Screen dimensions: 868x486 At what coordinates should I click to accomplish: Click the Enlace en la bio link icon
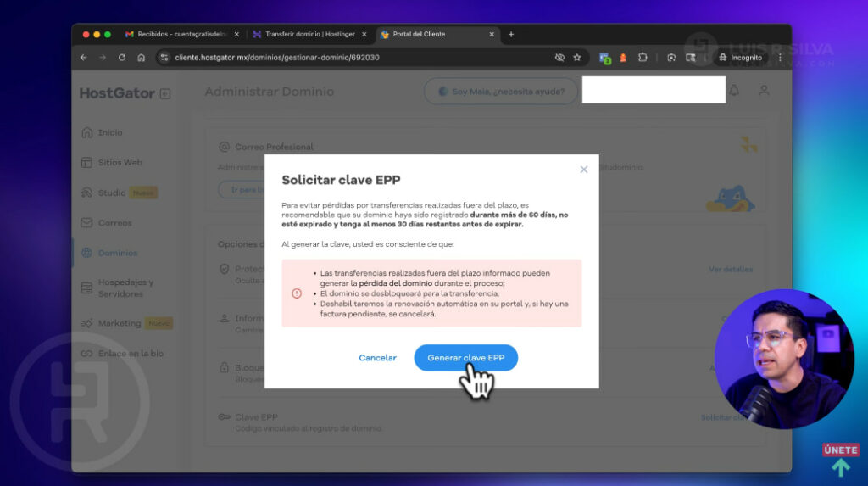87,354
